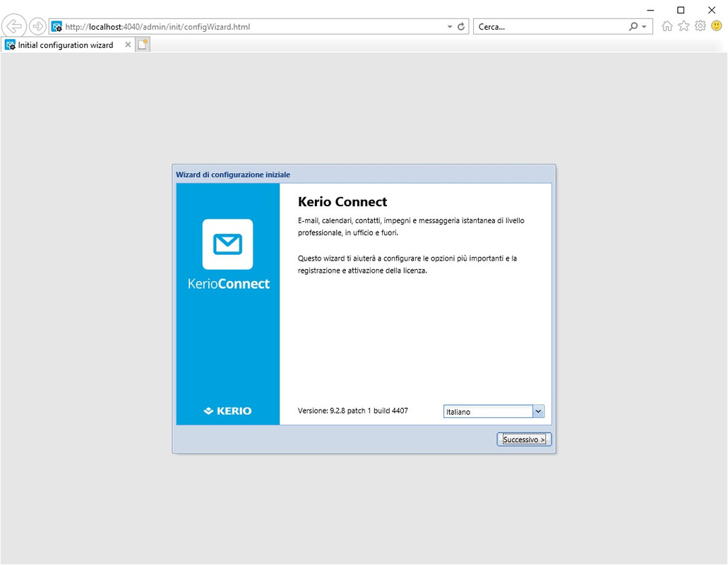Expand the search provider dropdown arrow
The height and width of the screenshot is (565, 728).
coord(645,27)
